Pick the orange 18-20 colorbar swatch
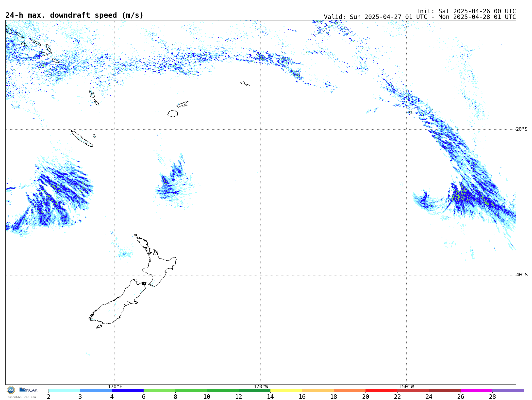Screen dimensions: 532x400 coord(350,391)
